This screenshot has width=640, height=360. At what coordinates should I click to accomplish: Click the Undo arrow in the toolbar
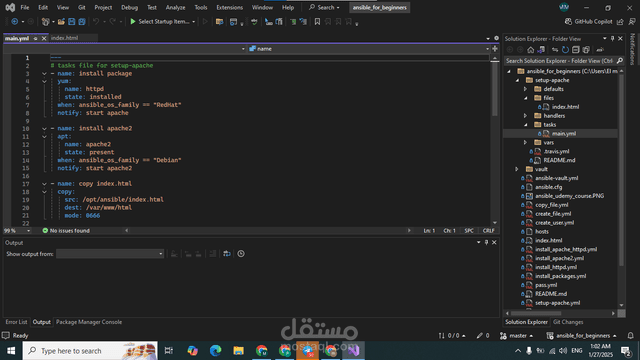click(x=96, y=22)
